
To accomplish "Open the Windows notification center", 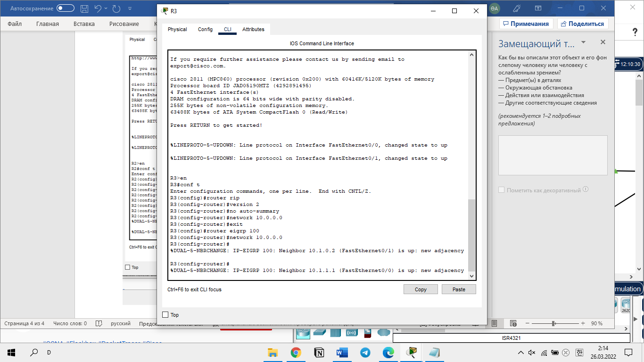I will 628,352.
